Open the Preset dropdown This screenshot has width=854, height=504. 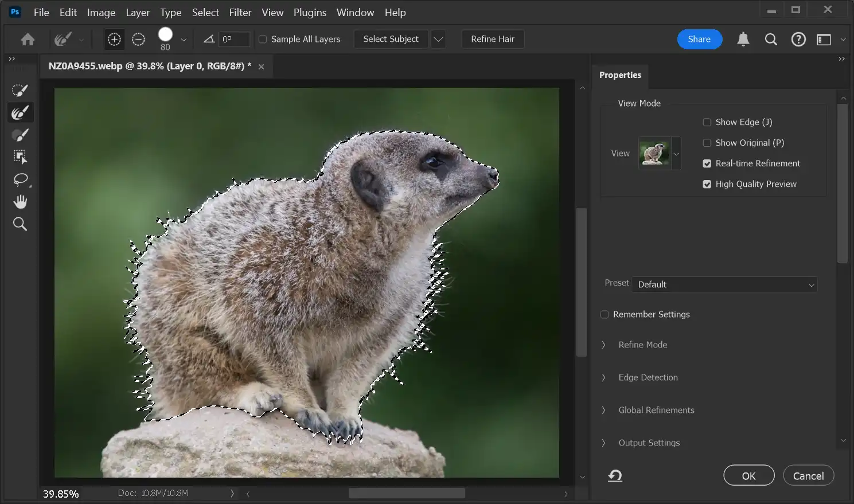click(724, 284)
